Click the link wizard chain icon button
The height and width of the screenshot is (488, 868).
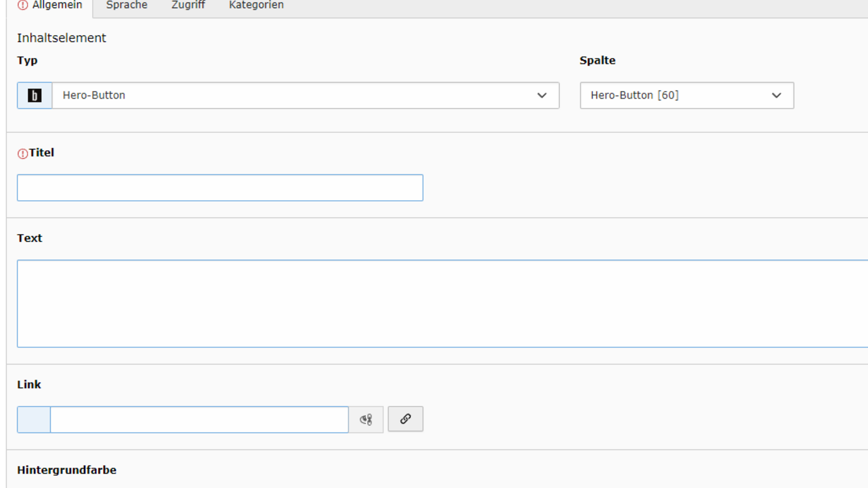[405, 419]
